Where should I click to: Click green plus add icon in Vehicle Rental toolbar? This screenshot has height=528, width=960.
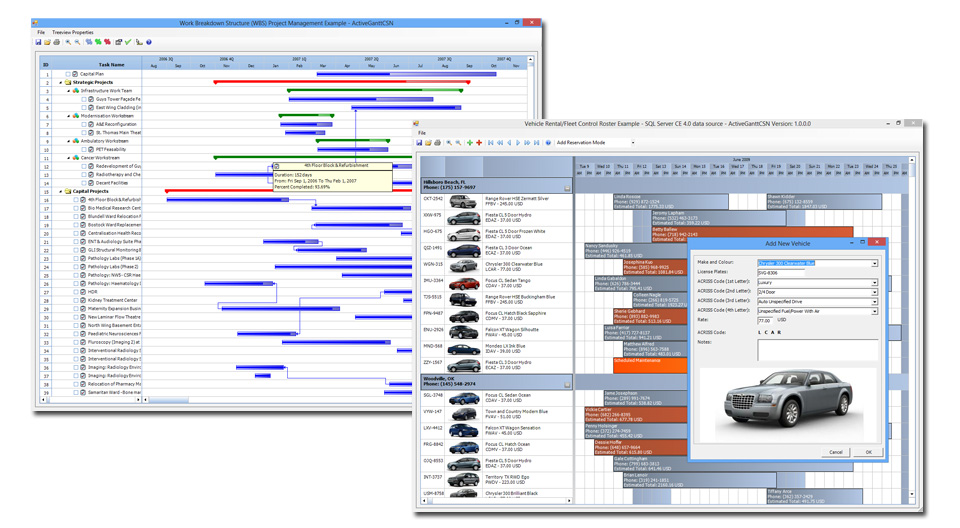(470, 143)
